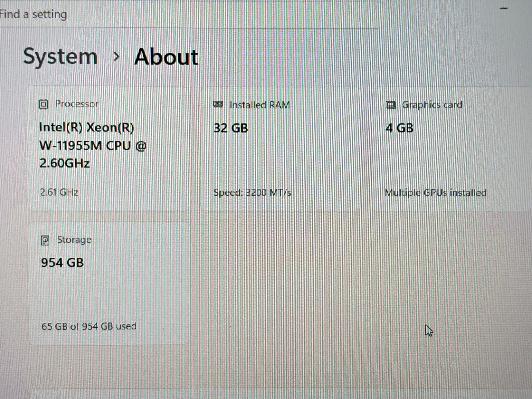The image size is (532, 399).
Task: Click the Installed RAM memory icon
Action: [218, 104]
